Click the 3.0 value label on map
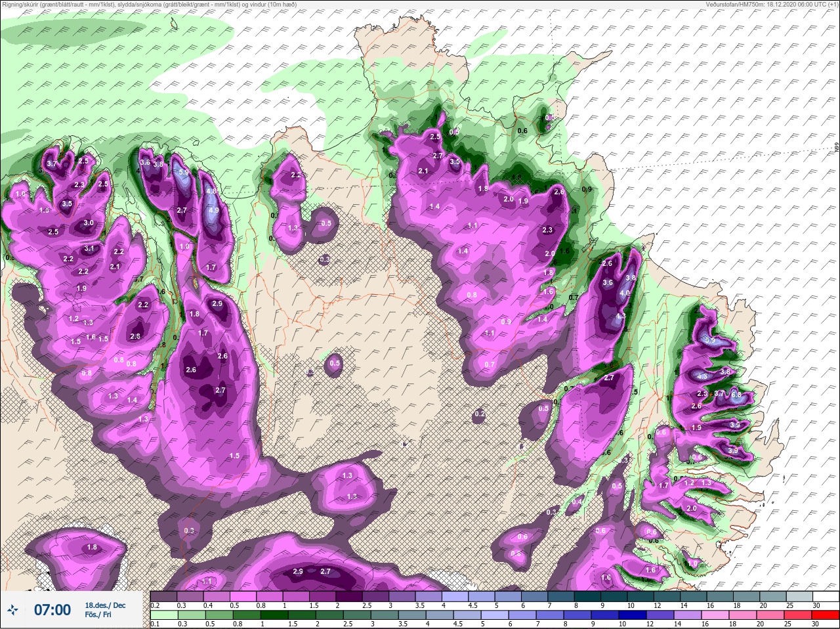This screenshot has width=840, height=629. tap(89, 223)
